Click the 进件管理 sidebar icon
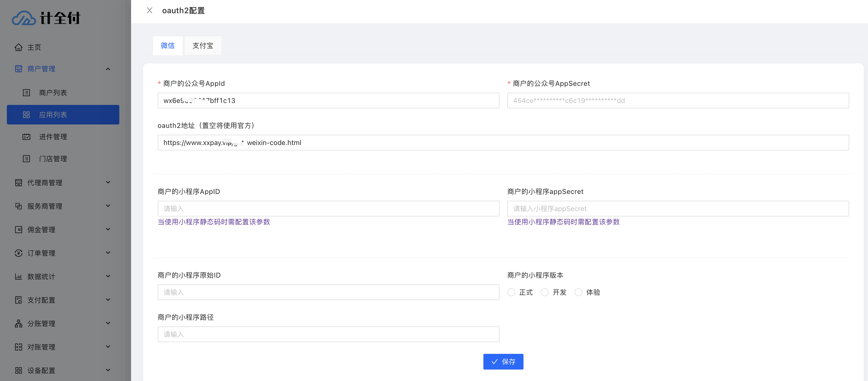Screen dimensions: 868x381 point(26,137)
